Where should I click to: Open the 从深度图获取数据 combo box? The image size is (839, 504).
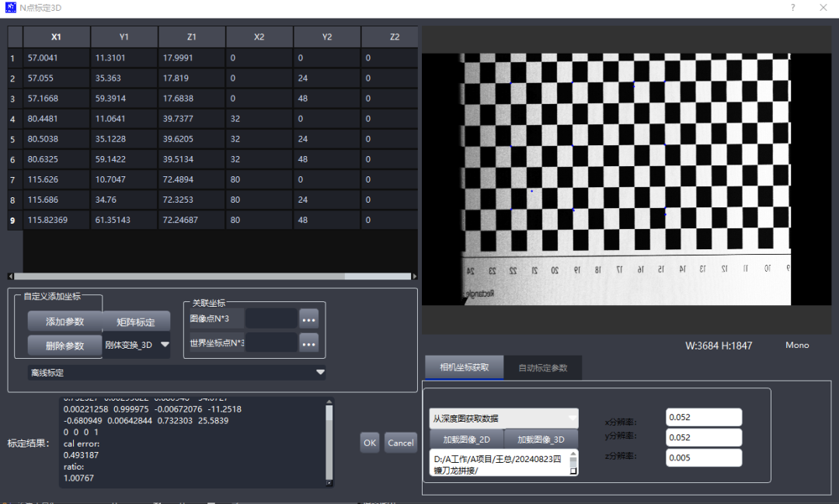tap(503, 418)
